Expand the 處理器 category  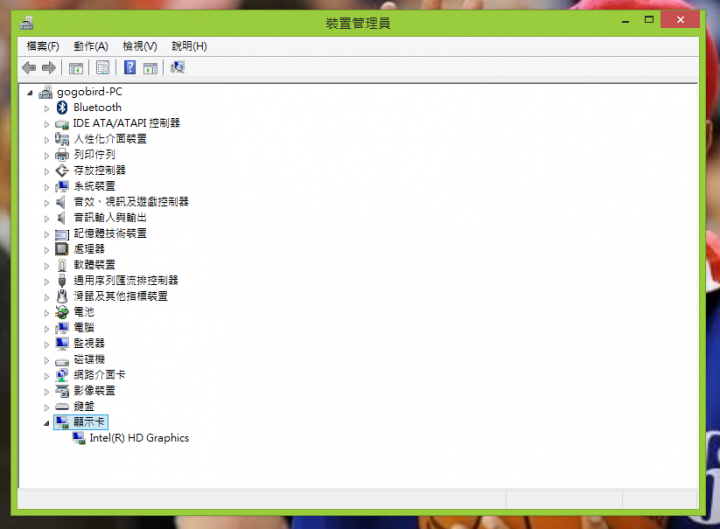pos(46,250)
